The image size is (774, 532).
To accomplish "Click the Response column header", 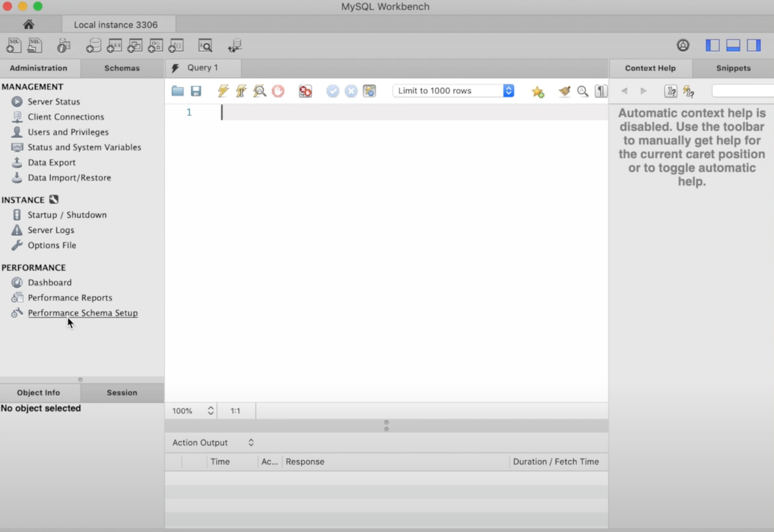I will (x=396, y=461).
